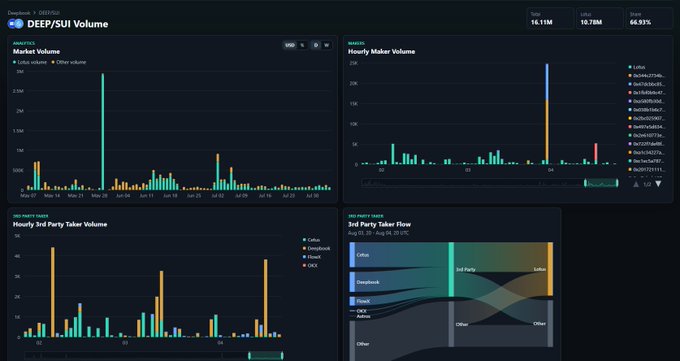Click the Aug 03 - Aug 04 date range text
The height and width of the screenshot is (361, 680).
(x=378, y=233)
